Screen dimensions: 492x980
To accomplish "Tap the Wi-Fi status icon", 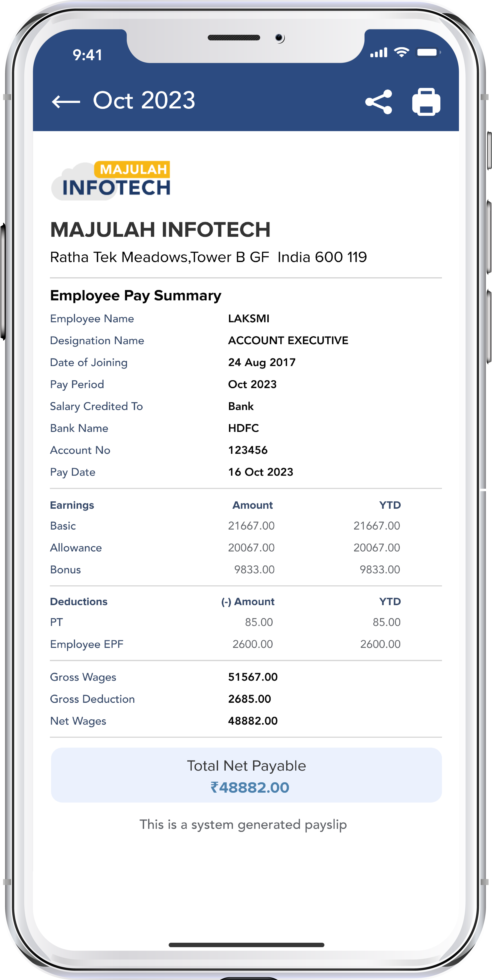I will tap(401, 52).
